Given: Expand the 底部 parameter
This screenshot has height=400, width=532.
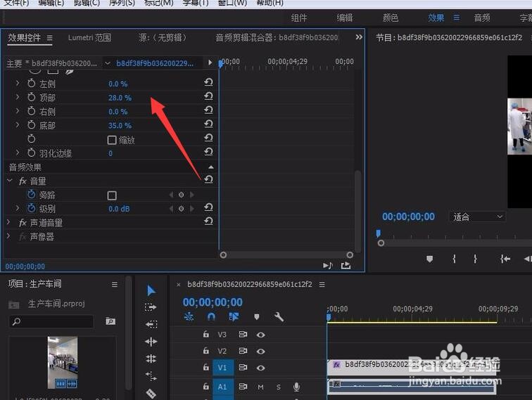Looking at the screenshot, I should tap(18, 124).
